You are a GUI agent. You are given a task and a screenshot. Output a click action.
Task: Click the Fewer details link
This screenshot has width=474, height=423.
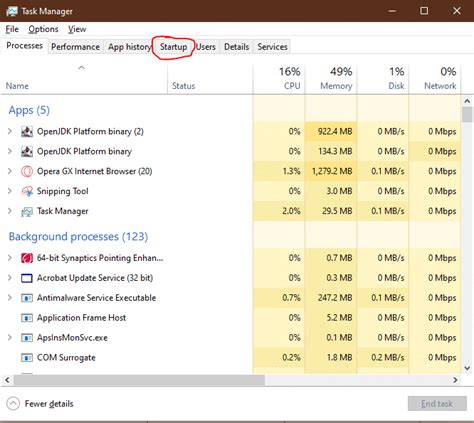[x=49, y=404]
